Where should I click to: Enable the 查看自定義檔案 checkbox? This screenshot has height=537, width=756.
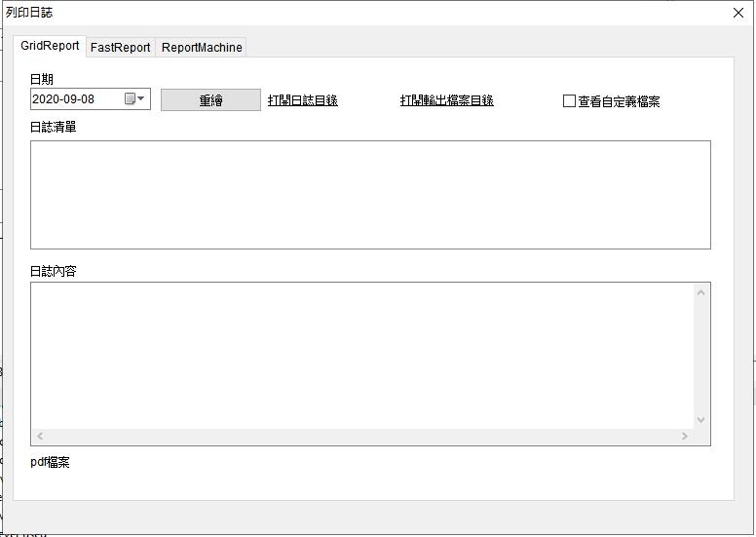pos(569,100)
